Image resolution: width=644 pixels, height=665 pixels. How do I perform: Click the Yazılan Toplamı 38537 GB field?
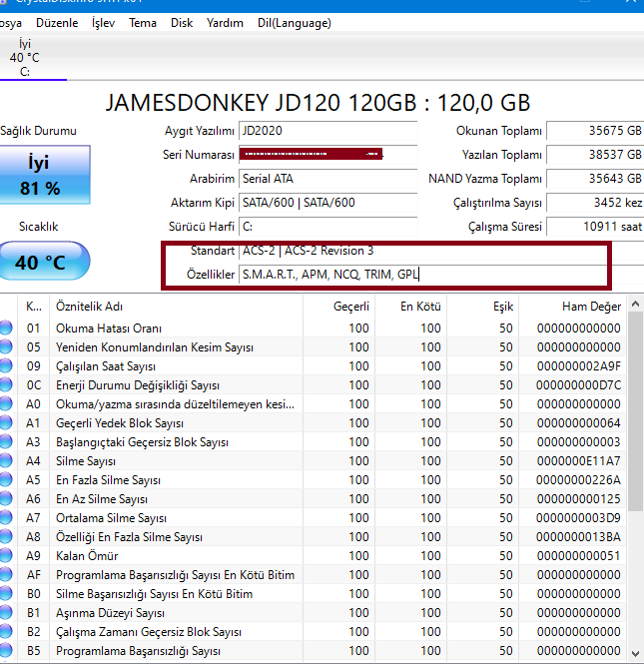(595, 155)
